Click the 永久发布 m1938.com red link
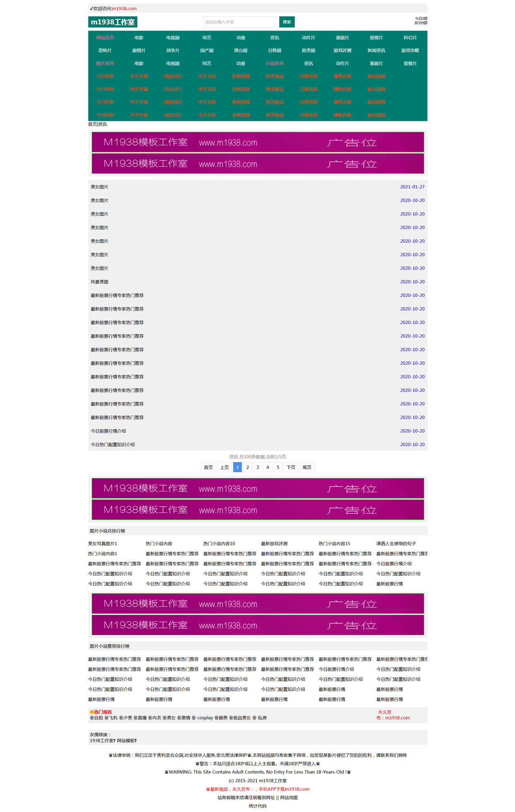The width and height of the screenshot is (515, 812). tap(393, 715)
